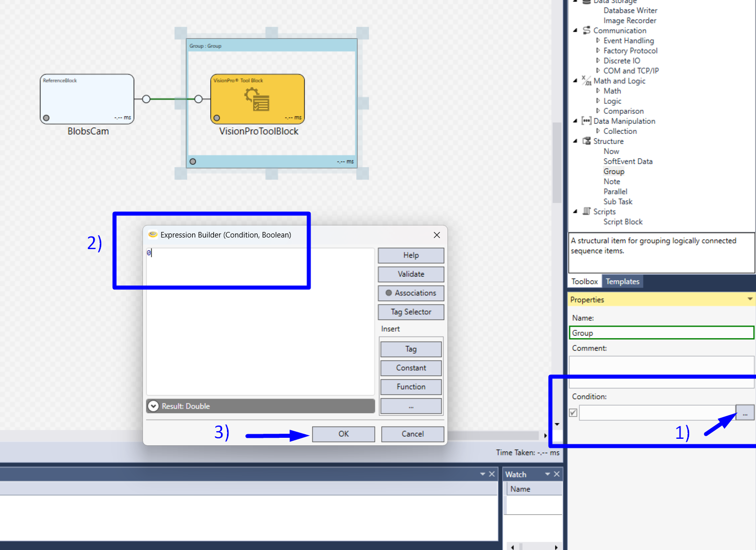Screen dimensions: 756x550
Task: Open Condition editor with the ellipsis button
Action: click(745, 413)
